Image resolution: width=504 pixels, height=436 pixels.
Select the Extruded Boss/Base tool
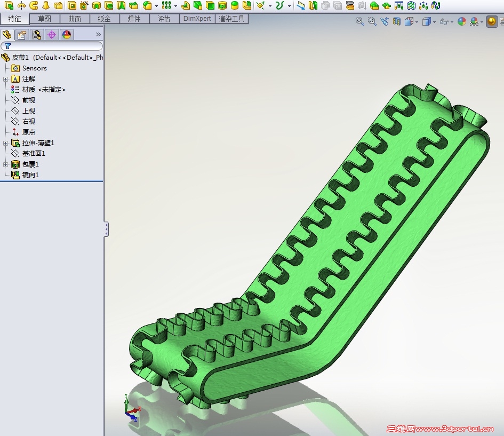tap(9, 5)
